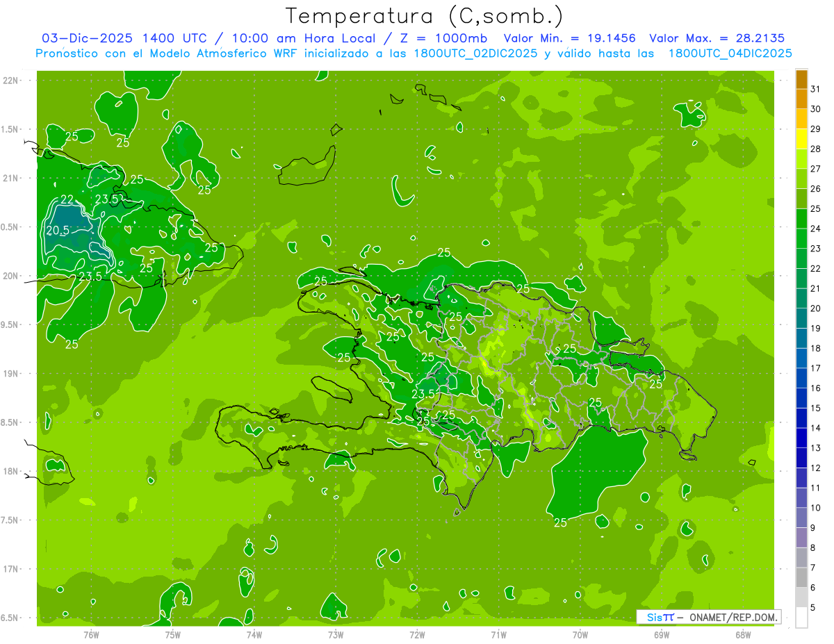The width and height of the screenshot is (834, 644).
Task: Click the yellow swatch between 28 and 29
Action: pos(801,140)
